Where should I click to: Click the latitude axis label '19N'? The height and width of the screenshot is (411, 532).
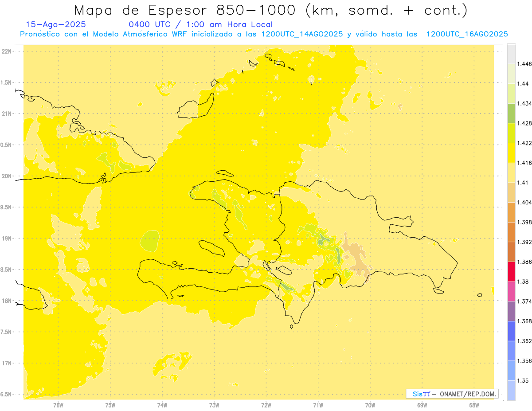tap(8, 239)
